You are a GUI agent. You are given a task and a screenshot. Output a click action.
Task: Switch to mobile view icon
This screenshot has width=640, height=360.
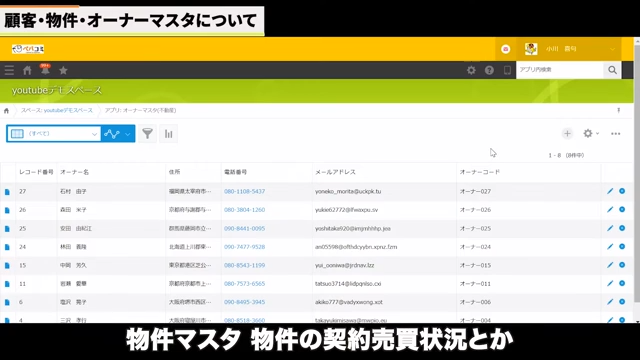coord(507,70)
